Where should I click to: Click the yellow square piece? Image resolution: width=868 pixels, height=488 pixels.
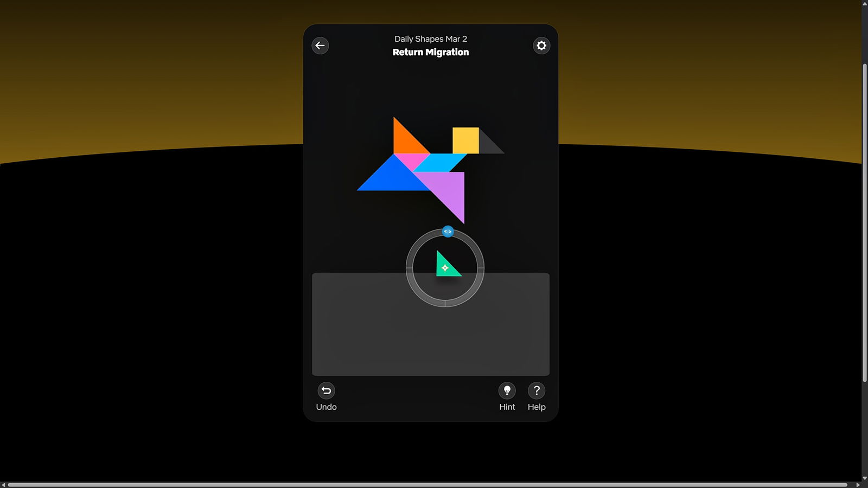click(465, 140)
